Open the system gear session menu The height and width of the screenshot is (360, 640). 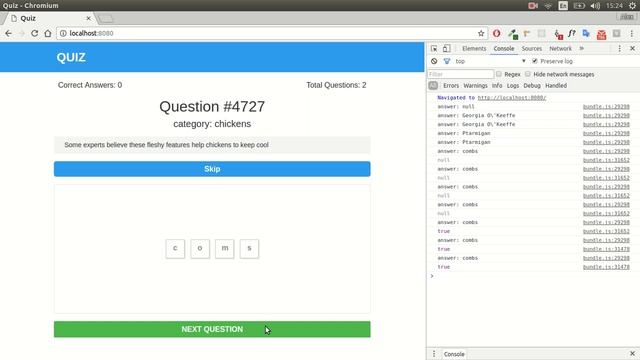(x=632, y=6)
